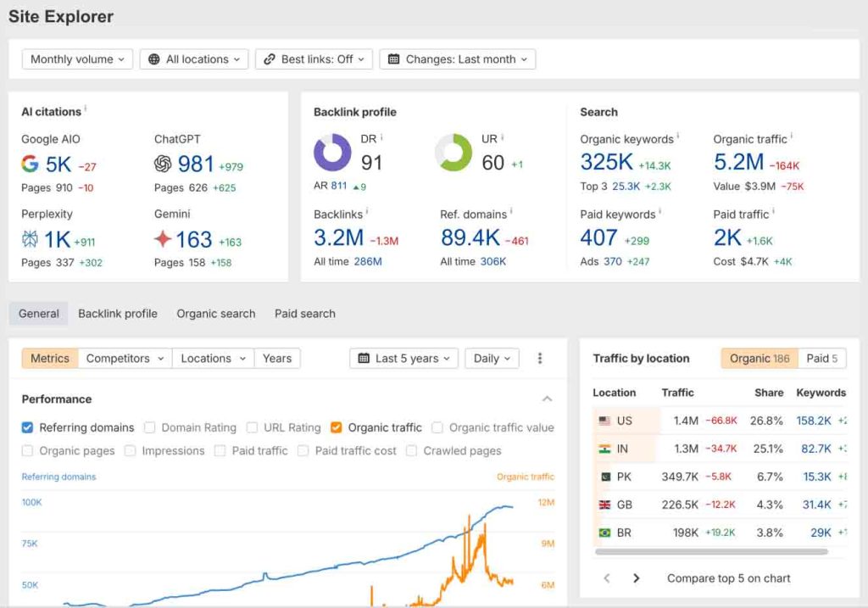Image resolution: width=868 pixels, height=608 pixels.
Task: Open the Paid search tab
Action: pyautogui.click(x=304, y=314)
